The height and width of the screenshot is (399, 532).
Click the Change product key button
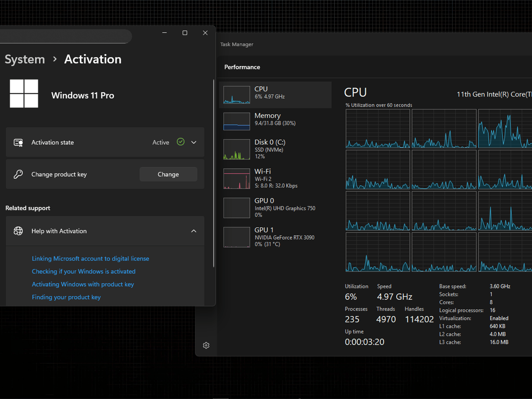[x=168, y=174]
